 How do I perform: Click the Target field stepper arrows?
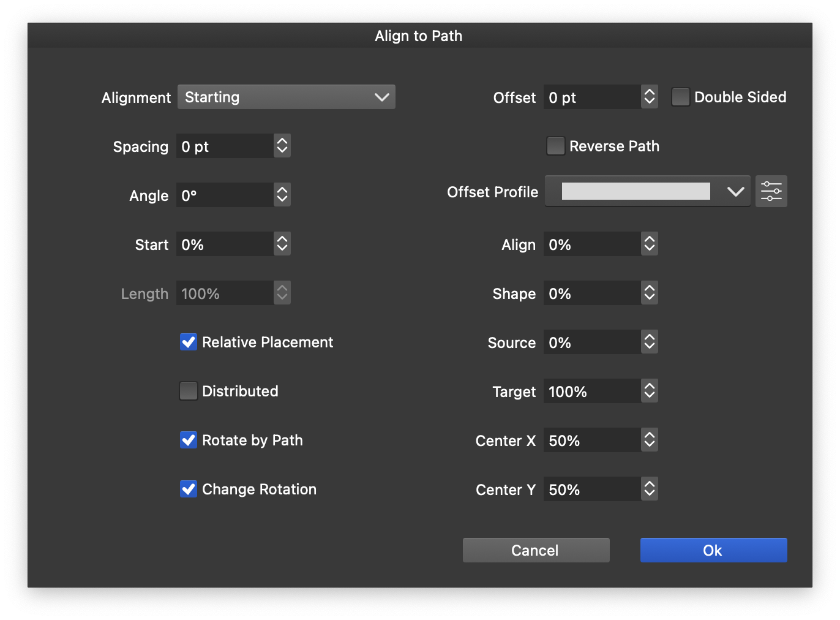click(x=649, y=391)
